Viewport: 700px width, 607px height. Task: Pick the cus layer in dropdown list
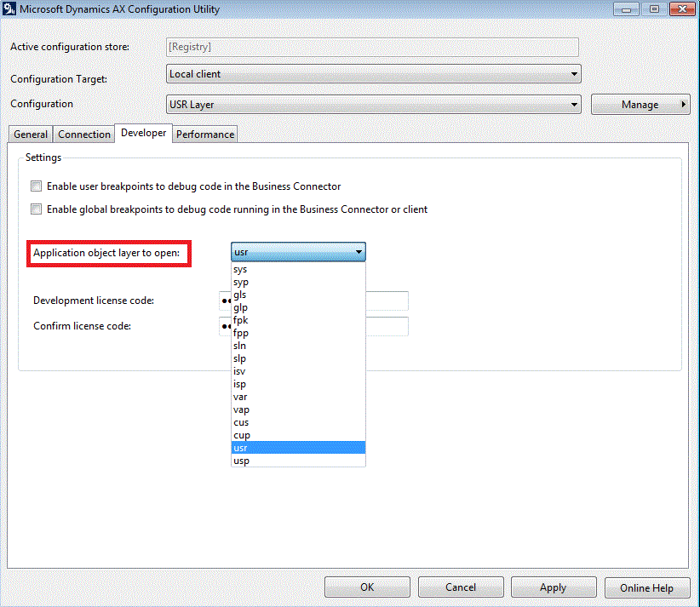pos(241,422)
